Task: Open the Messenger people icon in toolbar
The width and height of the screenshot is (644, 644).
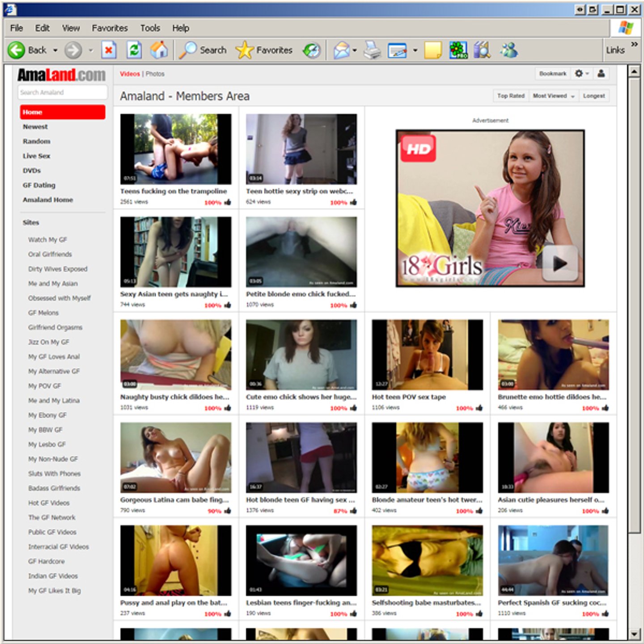Action: click(509, 50)
